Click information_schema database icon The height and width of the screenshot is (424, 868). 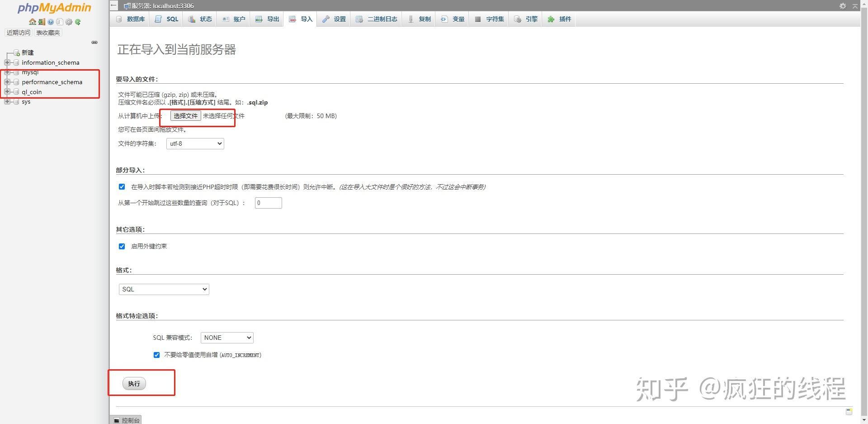point(17,62)
